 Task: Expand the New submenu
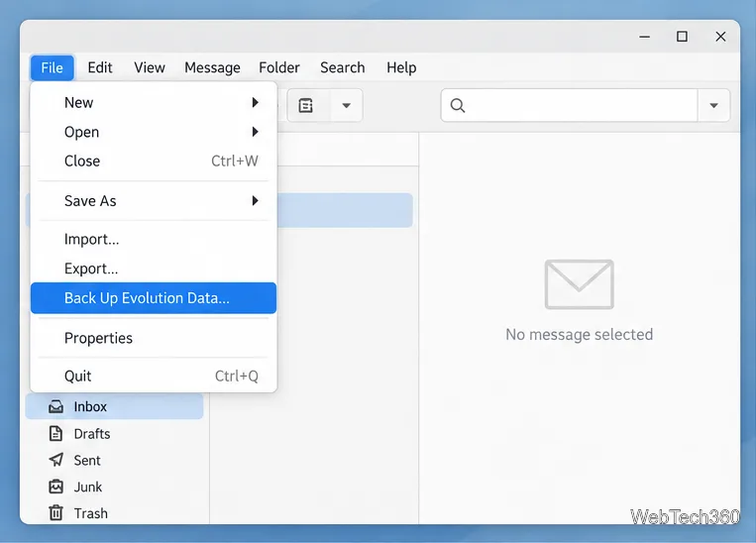pyautogui.click(x=154, y=102)
